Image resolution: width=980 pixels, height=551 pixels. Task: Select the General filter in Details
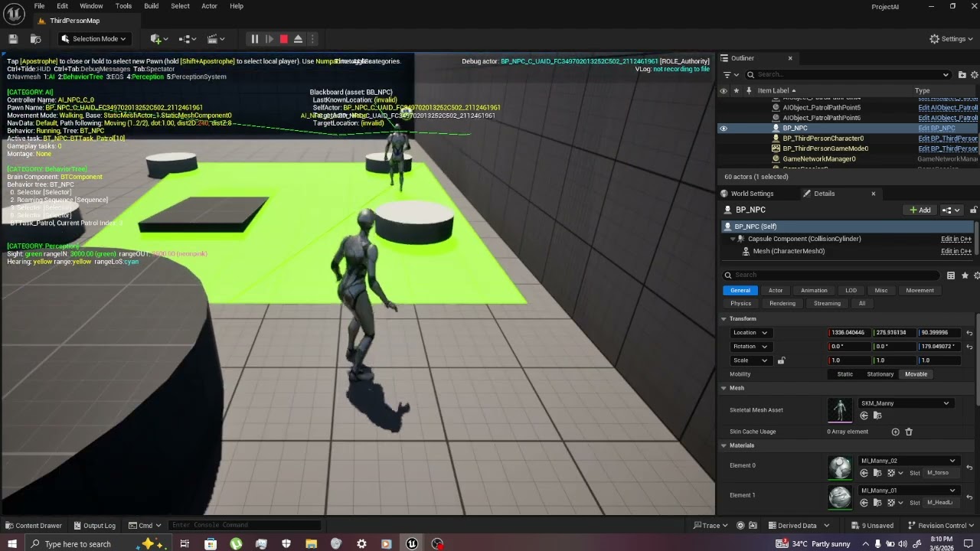point(740,291)
